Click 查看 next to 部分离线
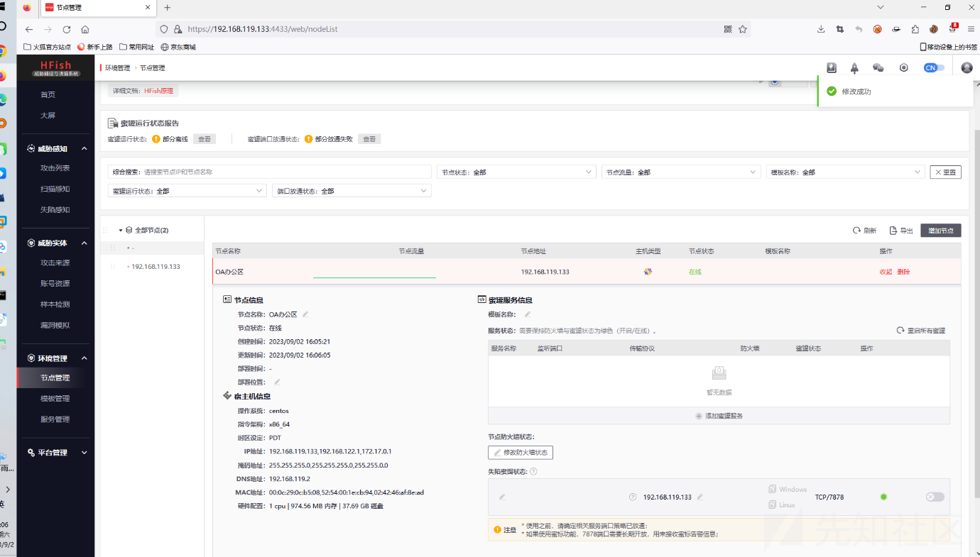The image size is (980, 557). 205,139
